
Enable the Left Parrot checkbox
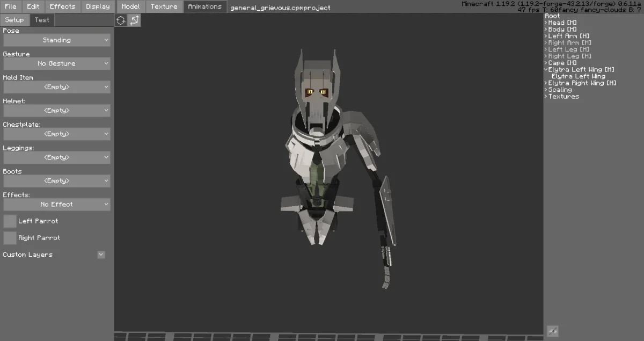coord(10,221)
